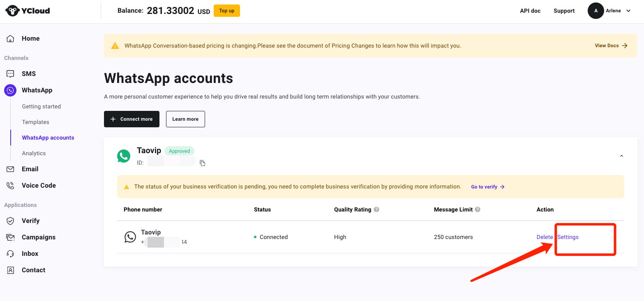
Task: Open the Verify application
Action: tap(31, 221)
